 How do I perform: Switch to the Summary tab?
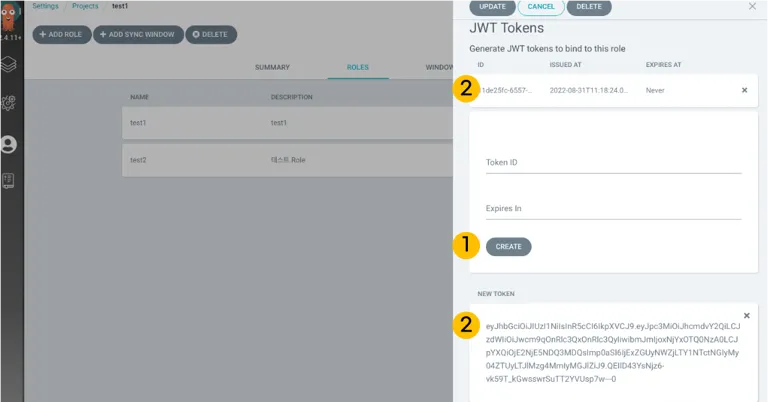(x=272, y=67)
